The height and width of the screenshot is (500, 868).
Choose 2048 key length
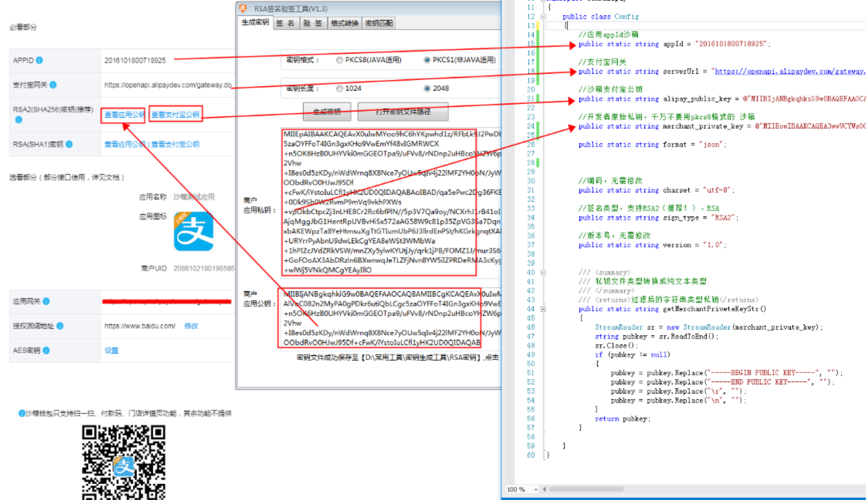click(x=427, y=88)
